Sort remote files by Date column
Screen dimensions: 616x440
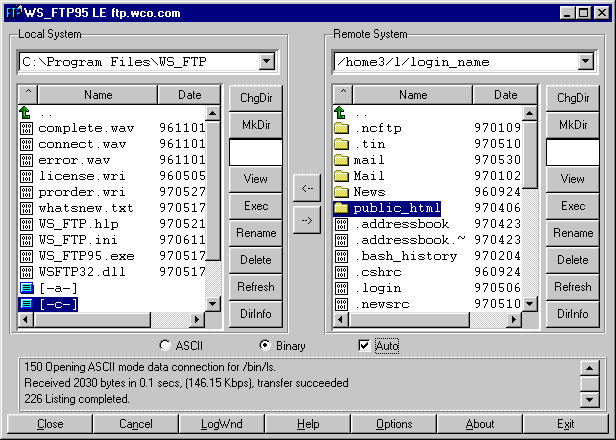coord(505,95)
